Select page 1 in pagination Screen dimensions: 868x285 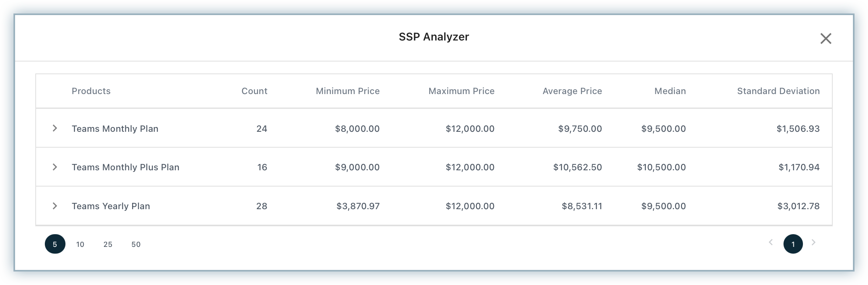click(793, 244)
